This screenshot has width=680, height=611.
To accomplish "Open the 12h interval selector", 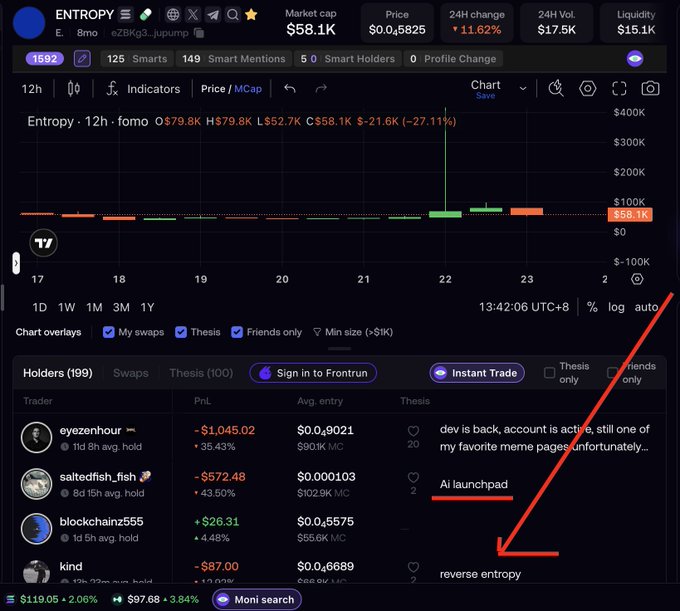I will [32, 89].
